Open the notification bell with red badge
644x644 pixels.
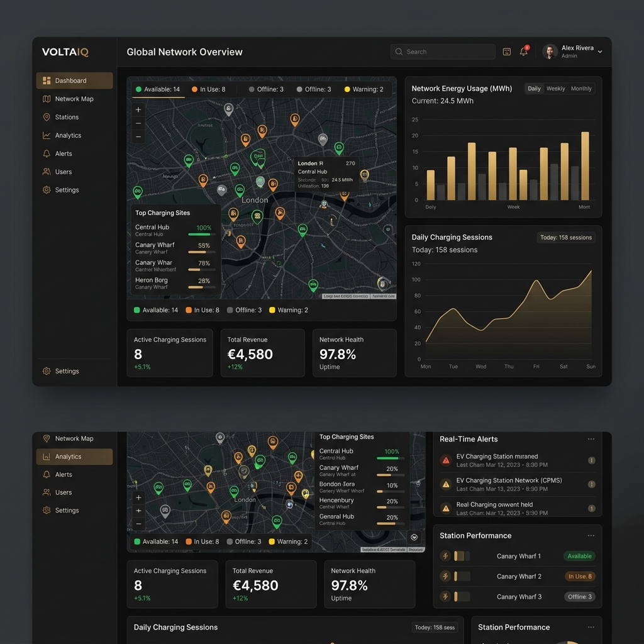click(524, 51)
